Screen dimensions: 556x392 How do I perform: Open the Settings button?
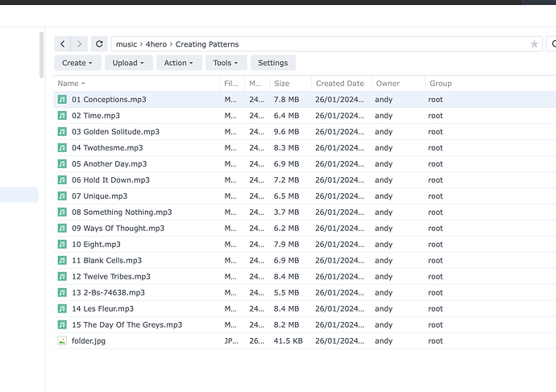click(273, 63)
